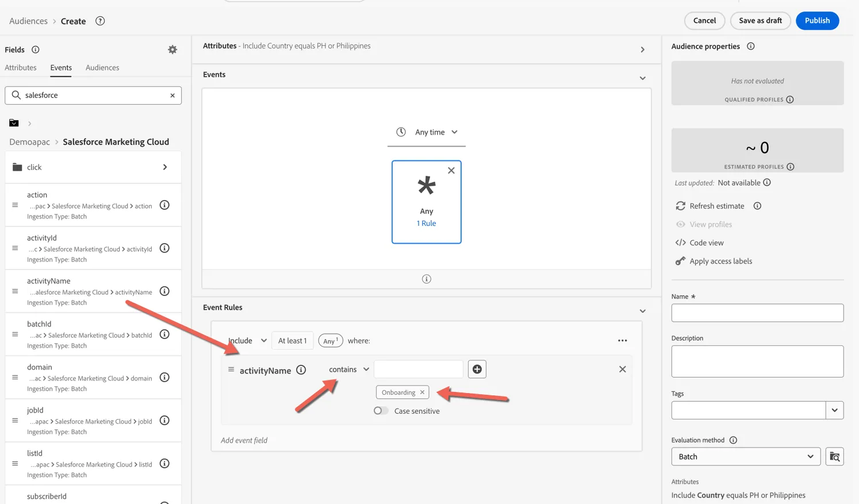The width and height of the screenshot is (859, 504).
Task: Delete the activityName rule row
Action: [622, 370]
